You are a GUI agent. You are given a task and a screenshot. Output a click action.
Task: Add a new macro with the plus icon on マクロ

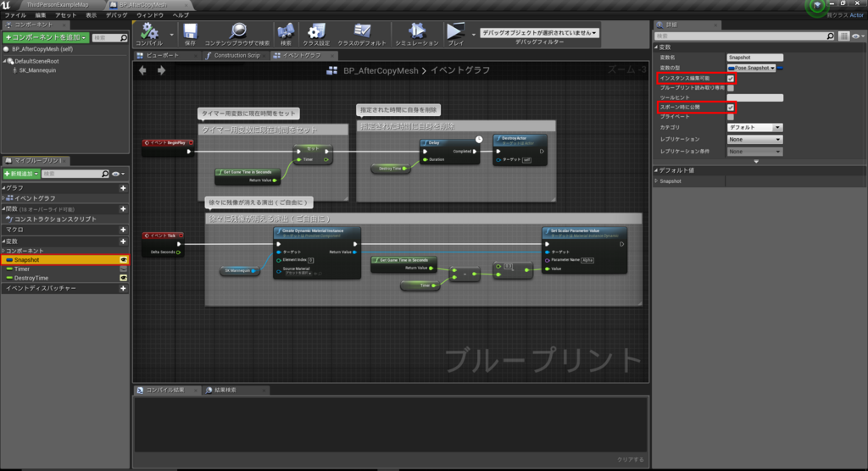[123, 230]
